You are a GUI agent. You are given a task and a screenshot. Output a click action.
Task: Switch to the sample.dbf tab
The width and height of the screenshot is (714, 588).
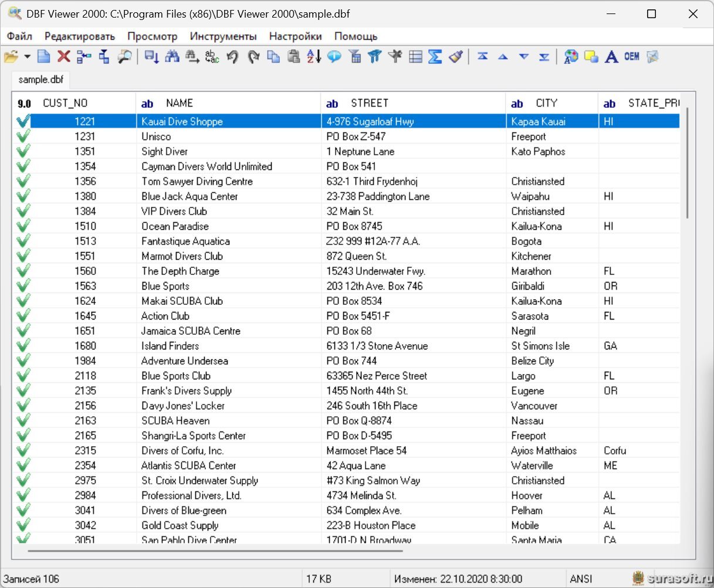tap(40, 80)
